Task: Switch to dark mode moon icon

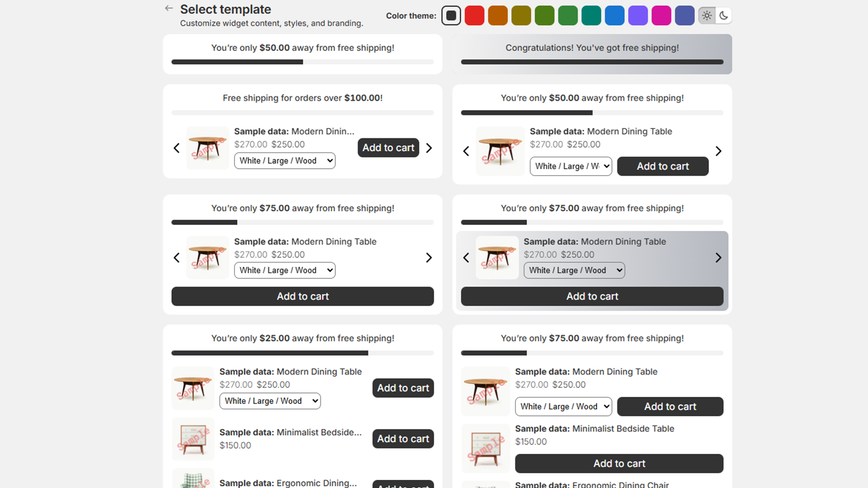Action: click(724, 16)
